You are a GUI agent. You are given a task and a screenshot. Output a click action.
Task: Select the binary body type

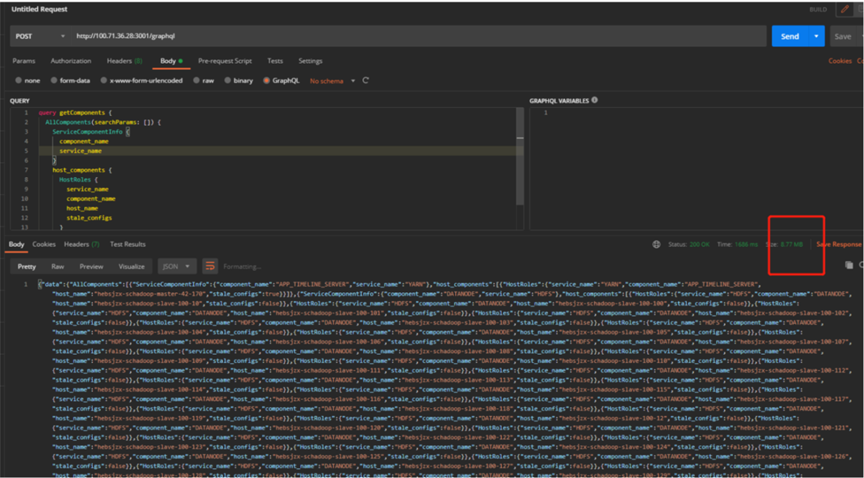click(x=239, y=80)
